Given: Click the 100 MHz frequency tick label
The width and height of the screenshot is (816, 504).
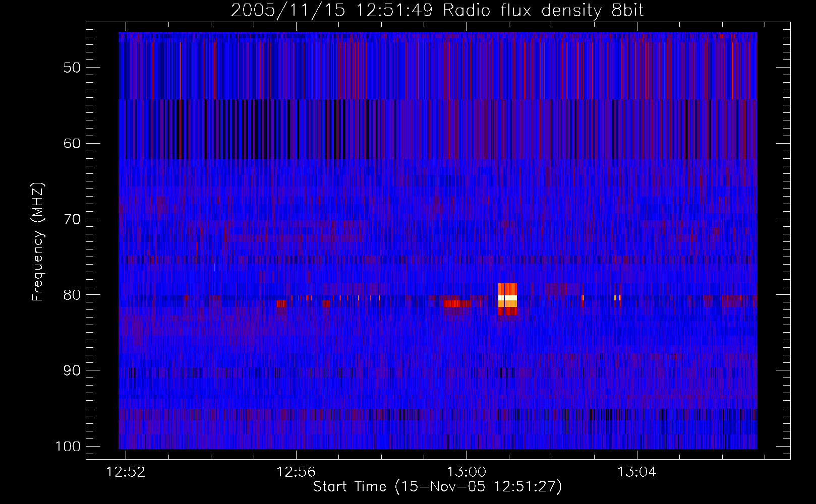Looking at the screenshot, I should click(68, 447).
